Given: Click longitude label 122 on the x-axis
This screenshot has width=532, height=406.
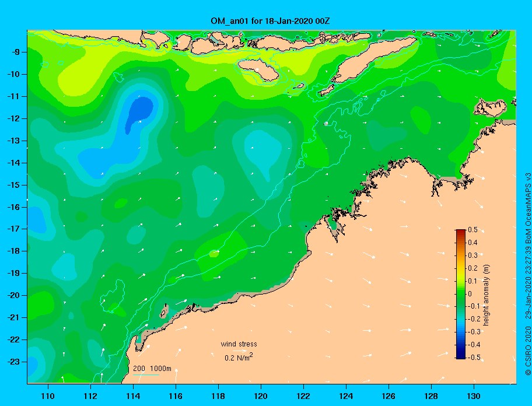Looking at the screenshot, I should pos(303,396).
